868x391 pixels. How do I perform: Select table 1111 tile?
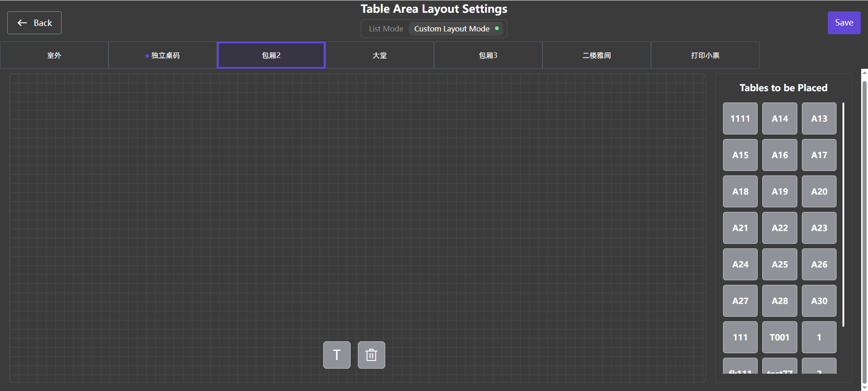tap(740, 118)
